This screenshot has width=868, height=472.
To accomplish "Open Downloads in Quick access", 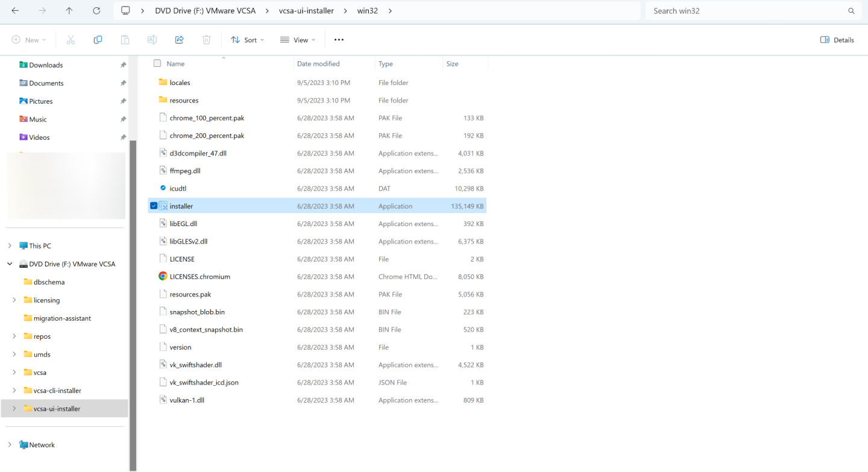I will [46, 65].
